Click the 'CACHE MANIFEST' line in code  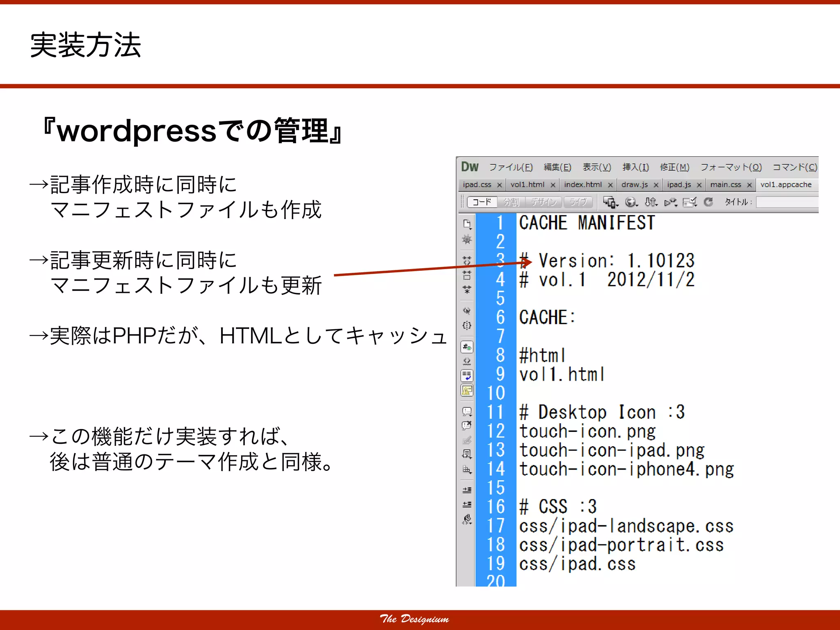(587, 223)
